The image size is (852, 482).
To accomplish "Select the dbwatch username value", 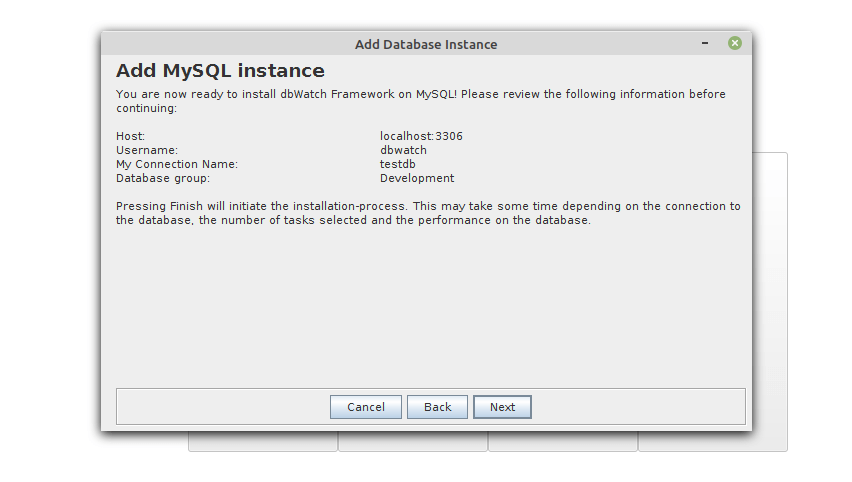I will (403, 150).
